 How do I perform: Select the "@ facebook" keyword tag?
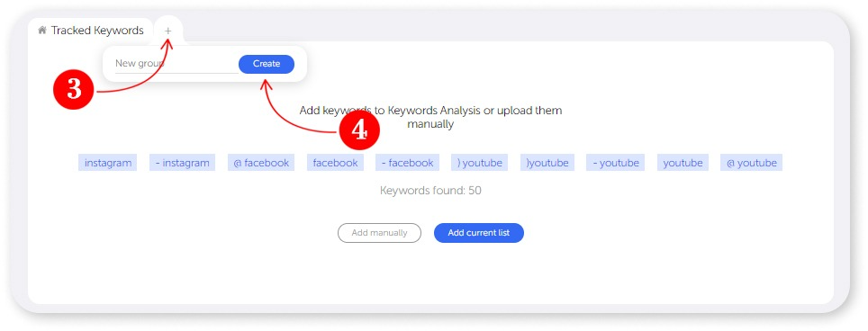click(261, 163)
